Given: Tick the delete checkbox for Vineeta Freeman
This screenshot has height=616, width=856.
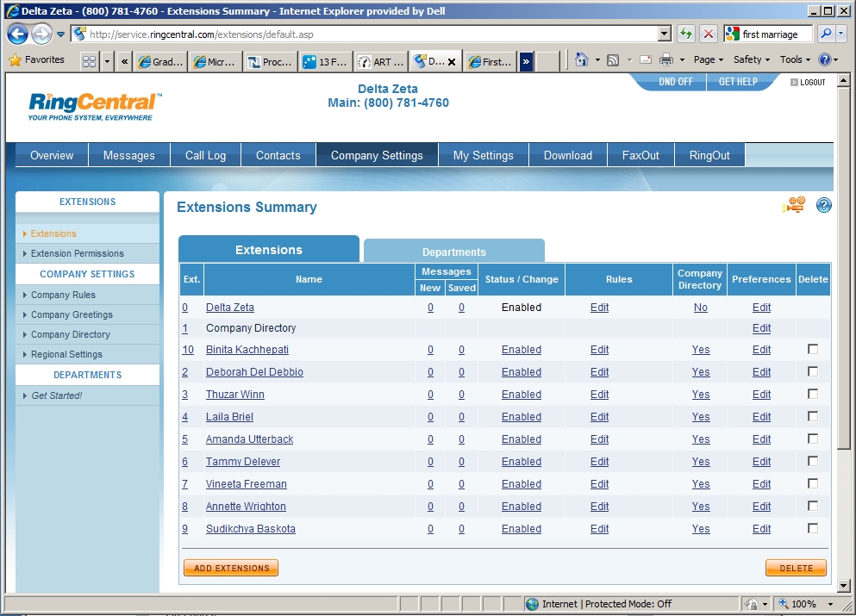Looking at the screenshot, I should 813,482.
